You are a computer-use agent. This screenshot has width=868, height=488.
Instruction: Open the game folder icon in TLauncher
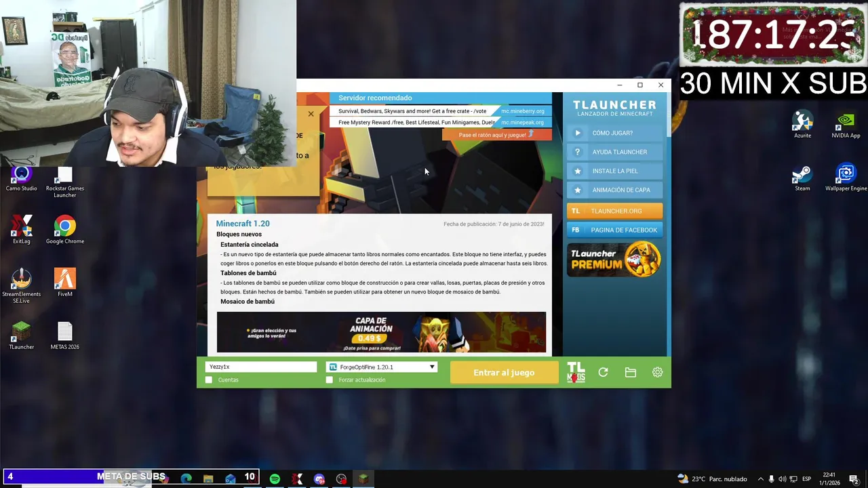pyautogui.click(x=630, y=372)
